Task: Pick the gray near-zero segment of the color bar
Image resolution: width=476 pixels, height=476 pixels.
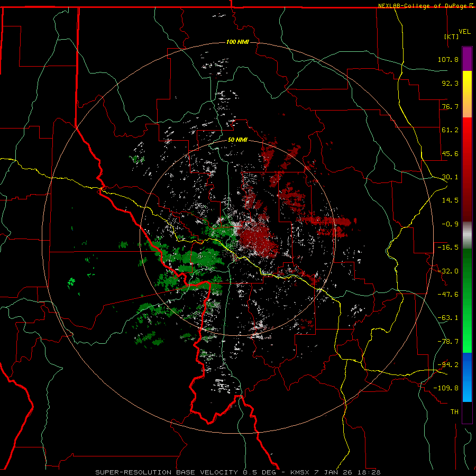Action: [x=467, y=235]
